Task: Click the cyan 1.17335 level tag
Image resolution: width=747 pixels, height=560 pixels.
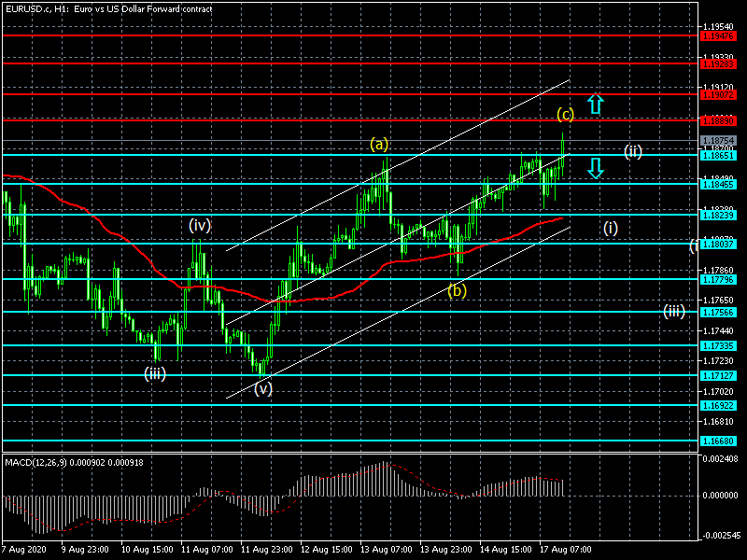Action: click(718, 345)
